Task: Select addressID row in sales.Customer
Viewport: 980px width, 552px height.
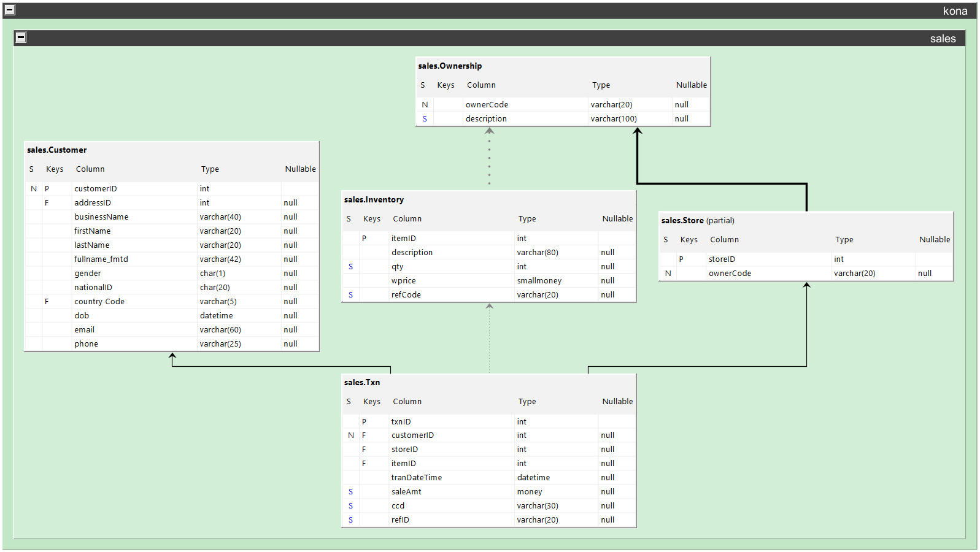Action: pyautogui.click(x=172, y=202)
